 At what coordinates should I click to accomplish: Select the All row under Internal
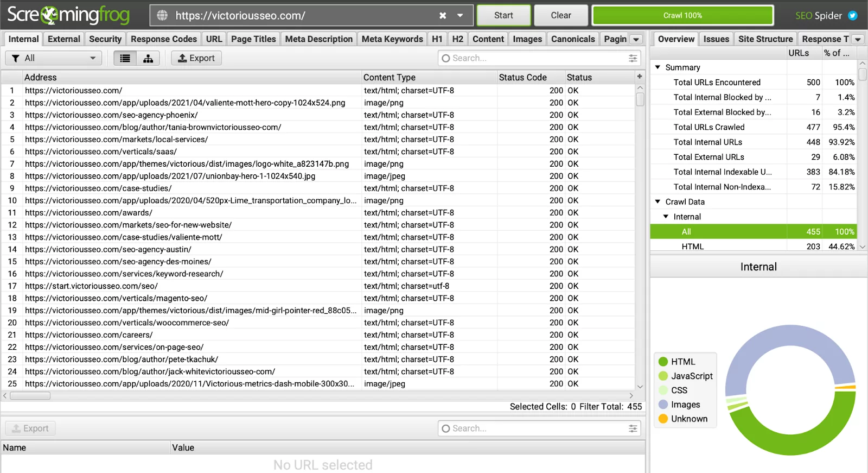tap(754, 232)
